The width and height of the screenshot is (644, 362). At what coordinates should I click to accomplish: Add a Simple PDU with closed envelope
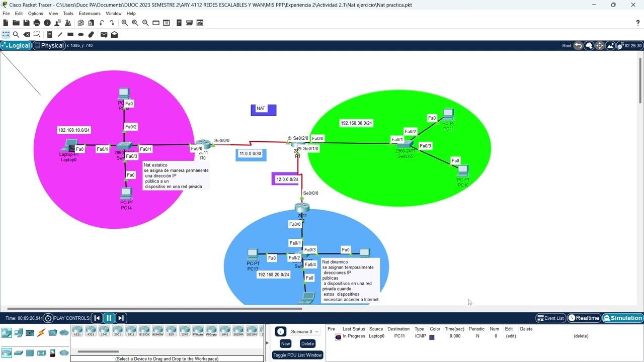pos(104,35)
